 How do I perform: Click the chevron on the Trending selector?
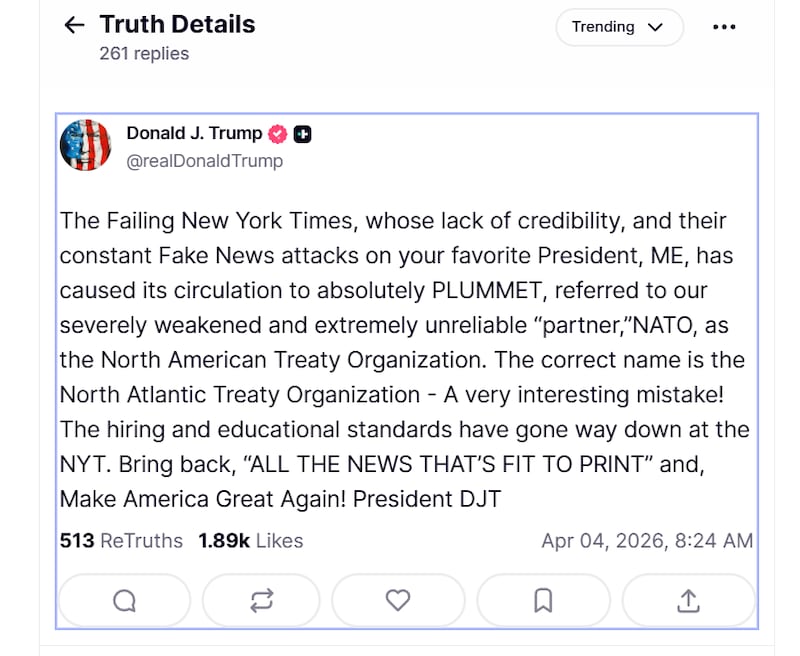[656, 28]
